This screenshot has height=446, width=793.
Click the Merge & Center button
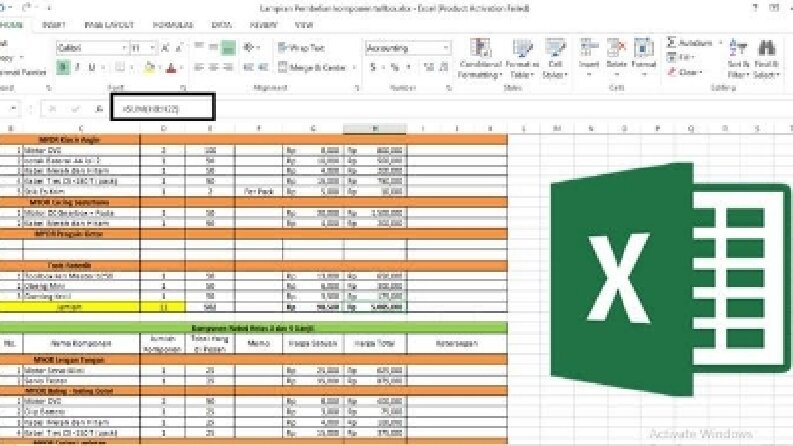pyautogui.click(x=312, y=67)
